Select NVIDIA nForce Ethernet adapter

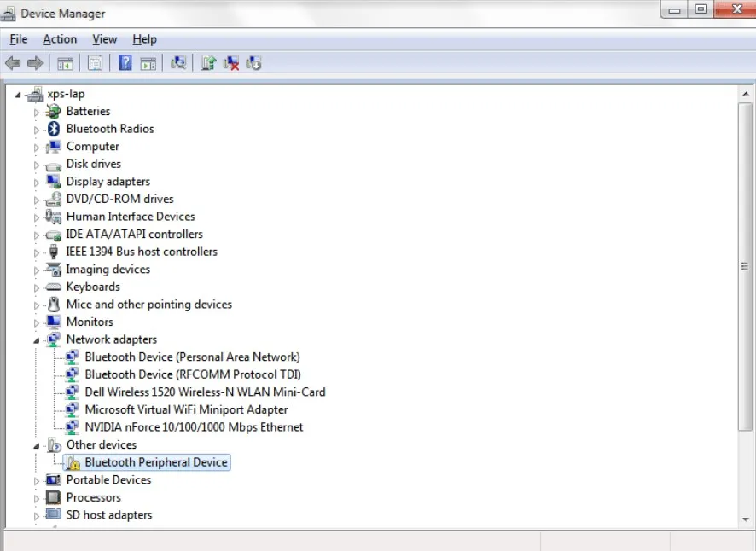point(194,427)
